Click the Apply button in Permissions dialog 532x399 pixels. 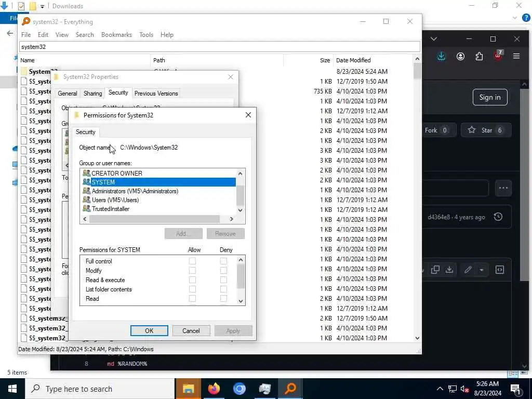(x=233, y=331)
